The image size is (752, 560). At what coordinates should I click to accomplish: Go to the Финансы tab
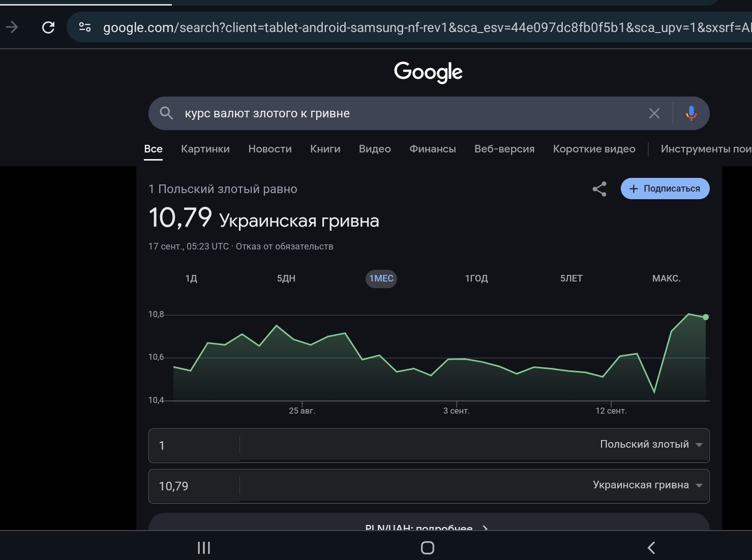tap(433, 149)
